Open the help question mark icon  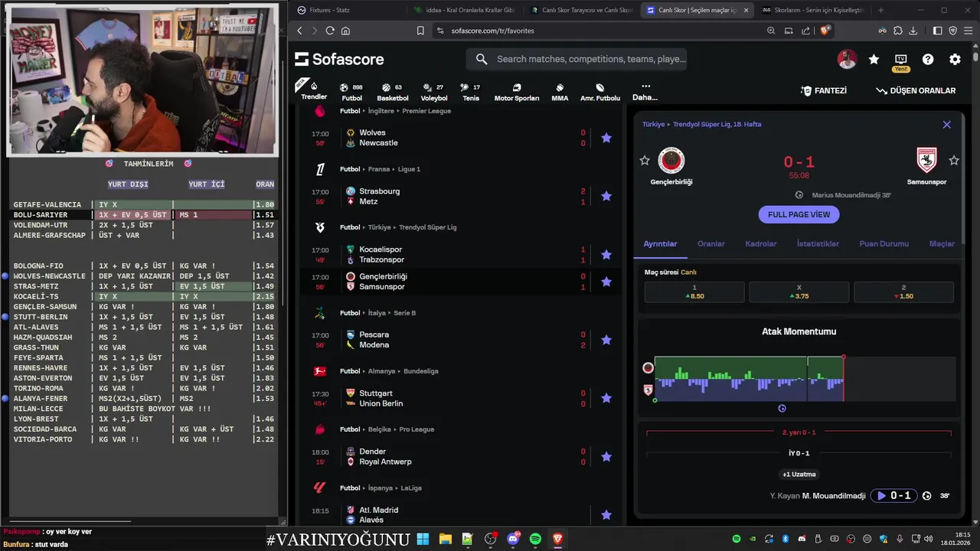tap(928, 59)
